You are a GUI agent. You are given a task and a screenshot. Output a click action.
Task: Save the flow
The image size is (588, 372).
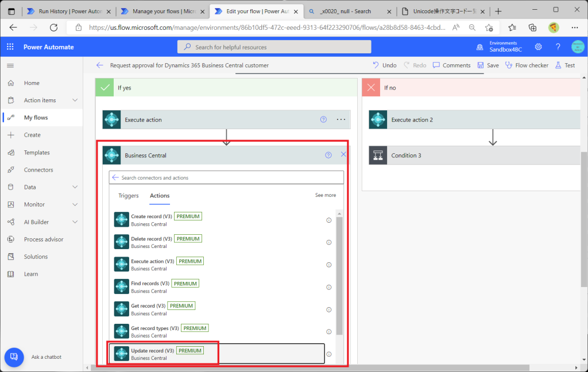pyautogui.click(x=488, y=65)
